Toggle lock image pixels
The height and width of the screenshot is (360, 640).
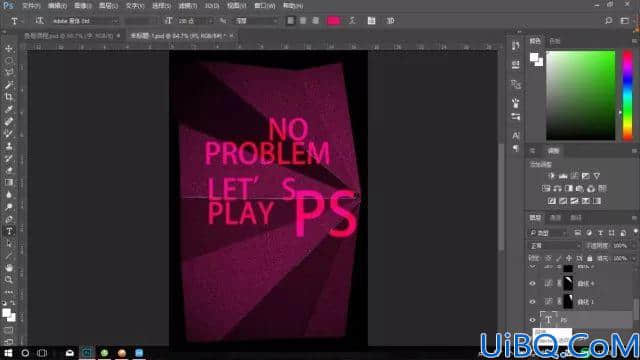coord(559,258)
